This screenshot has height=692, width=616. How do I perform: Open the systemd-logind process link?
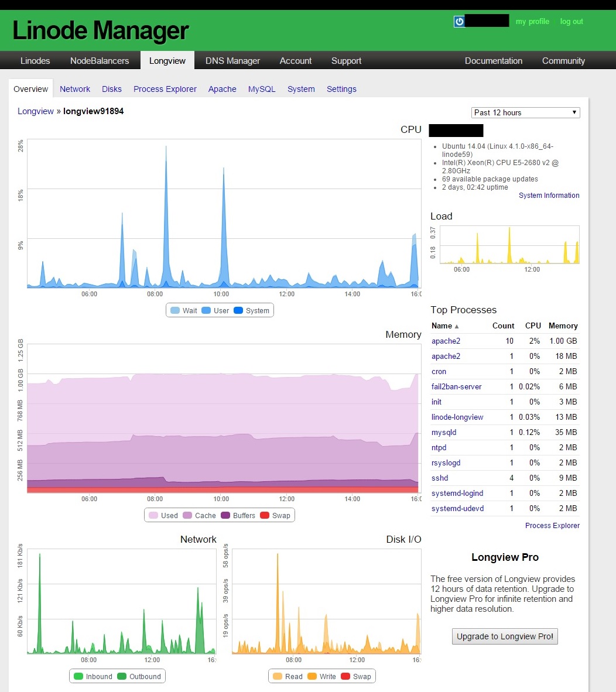point(457,493)
